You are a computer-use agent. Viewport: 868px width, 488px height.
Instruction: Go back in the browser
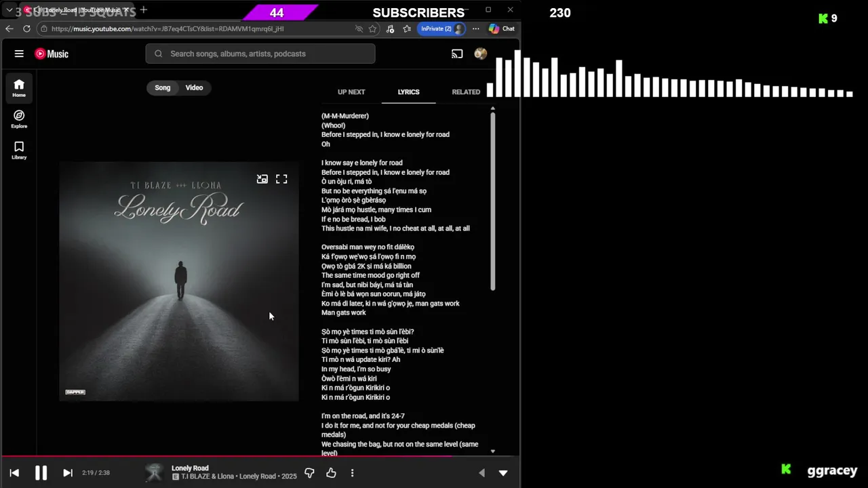(x=9, y=28)
